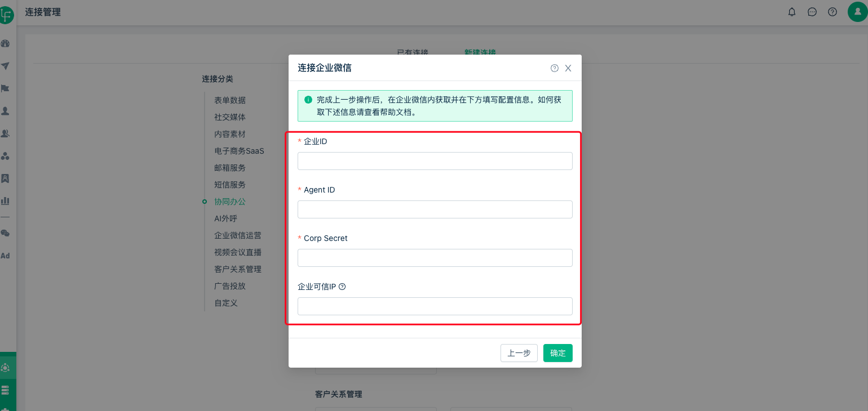Switch to the 已有连接 tab

(x=413, y=52)
